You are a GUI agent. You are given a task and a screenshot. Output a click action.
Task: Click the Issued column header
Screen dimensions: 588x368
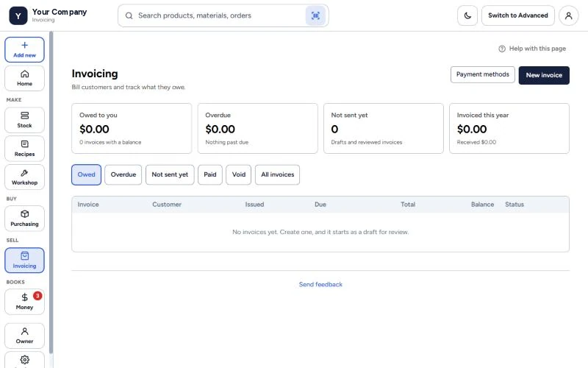[x=254, y=205]
